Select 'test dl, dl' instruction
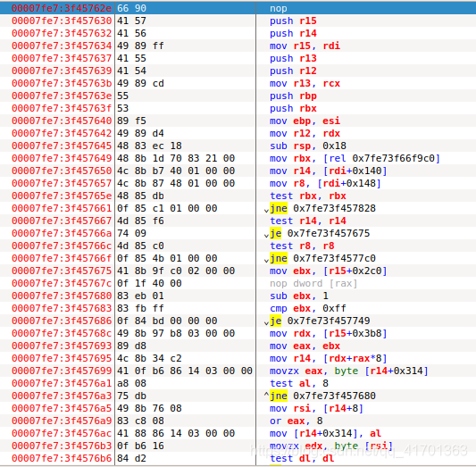Image resolution: width=476 pixels, height=467 pixels. coord(302,458)
